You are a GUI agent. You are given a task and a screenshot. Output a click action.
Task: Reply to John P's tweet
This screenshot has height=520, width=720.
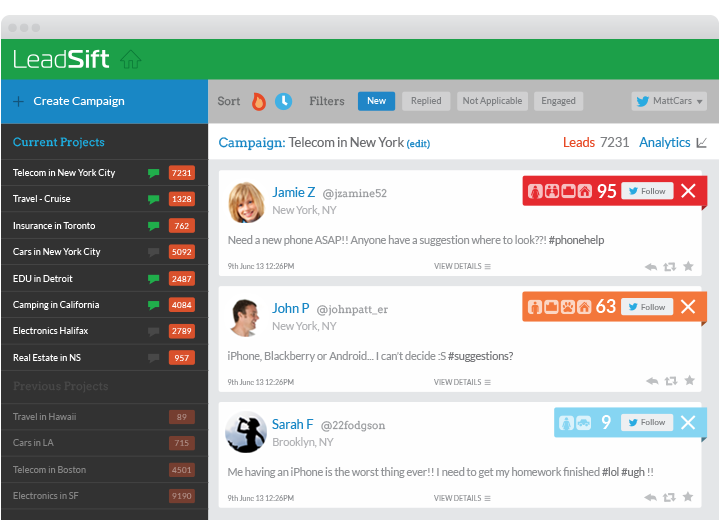(x=652, y=381)
